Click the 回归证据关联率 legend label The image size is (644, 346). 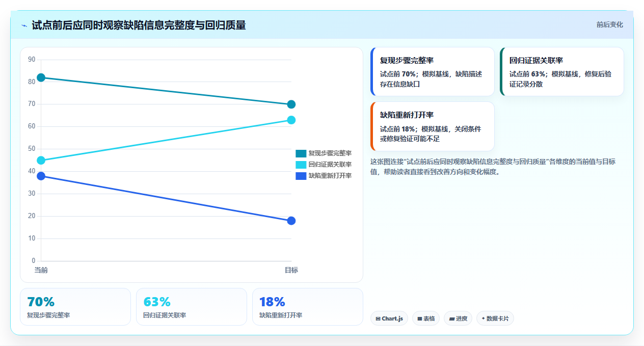[330, 164]
